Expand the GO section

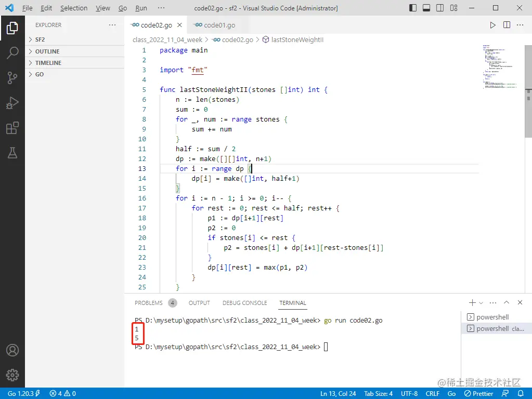[75, 74]
